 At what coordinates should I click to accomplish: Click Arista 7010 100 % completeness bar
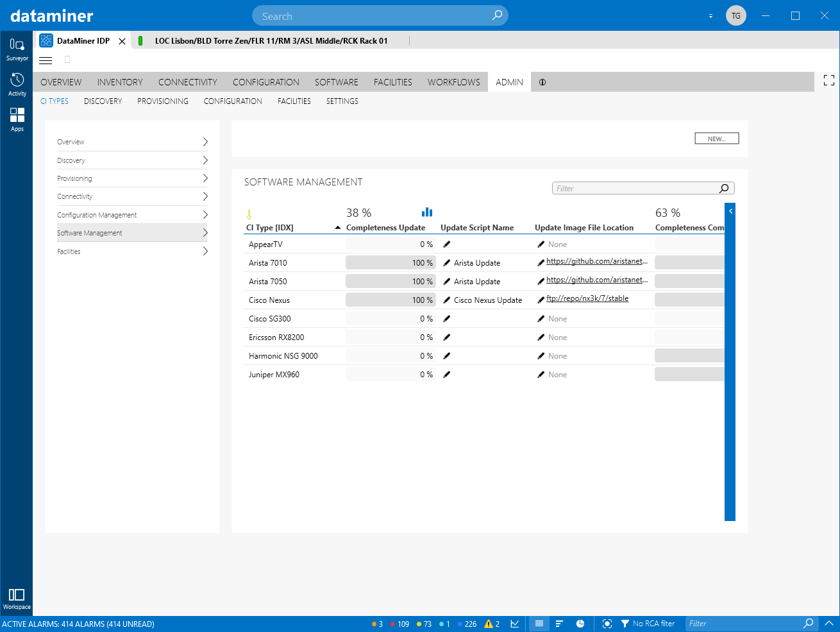[391, 262]
